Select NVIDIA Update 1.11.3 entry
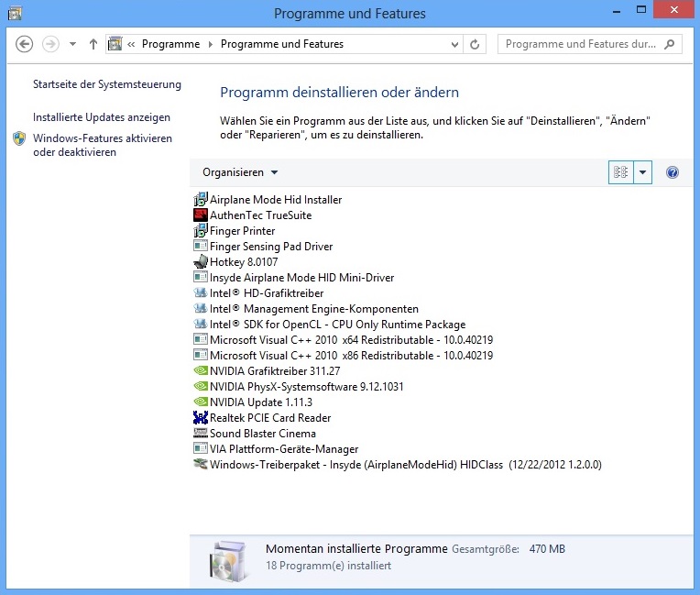The image size is (700, 595). point(261,402)
